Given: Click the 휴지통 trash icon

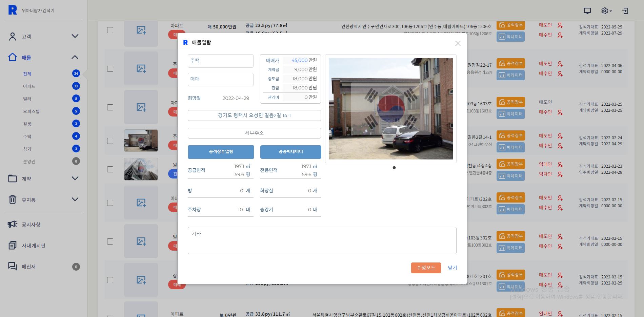Looking at the screenshot, I should pos(13,199).
